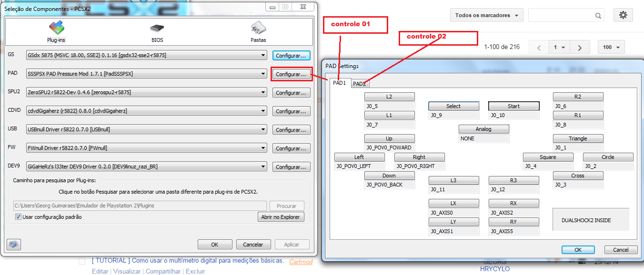Go to previous page arrow in blog list
The height and width of the screenshot is (275, 644).
coord(539,48)
